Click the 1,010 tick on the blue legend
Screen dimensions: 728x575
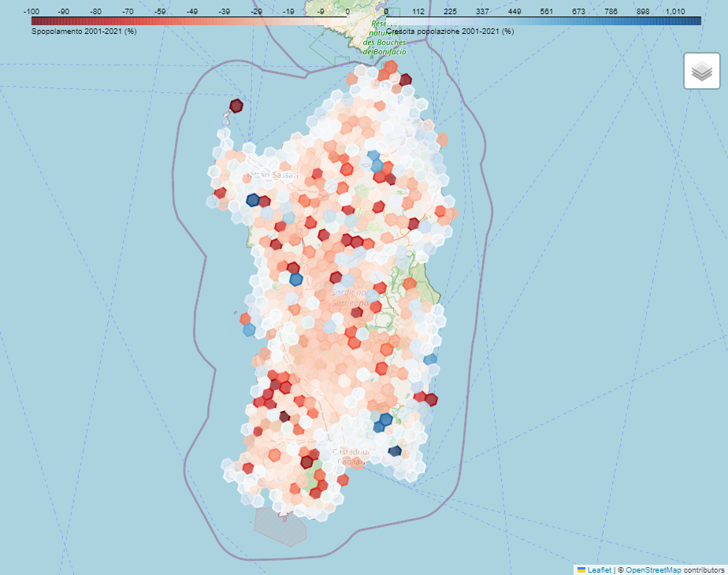point(675,11)
